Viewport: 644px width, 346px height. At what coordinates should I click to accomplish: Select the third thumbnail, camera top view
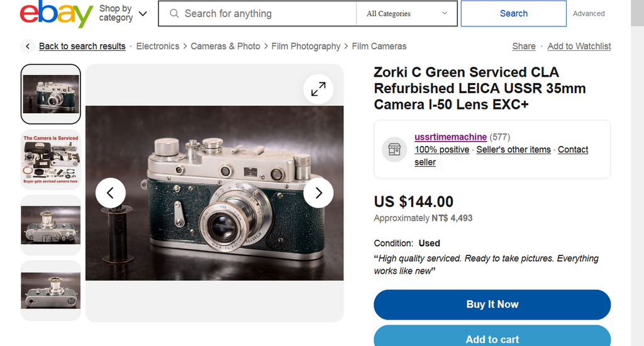coord(51,225)
